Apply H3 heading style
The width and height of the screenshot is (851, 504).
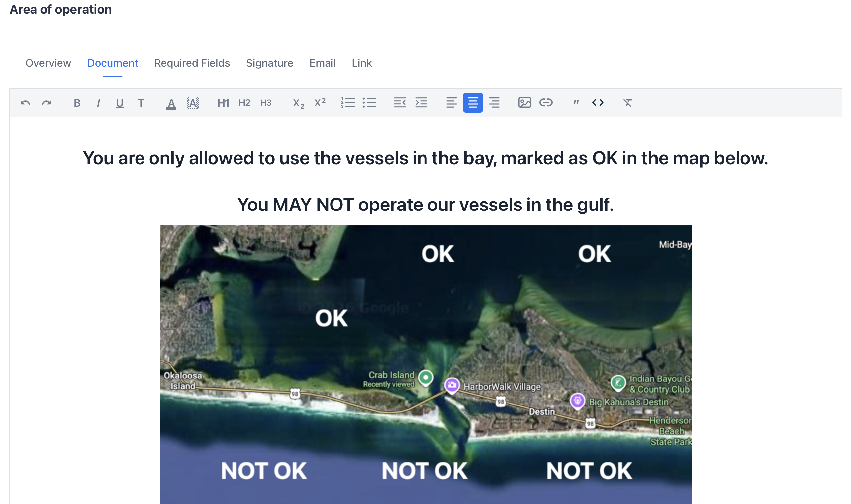click(266, 103)
